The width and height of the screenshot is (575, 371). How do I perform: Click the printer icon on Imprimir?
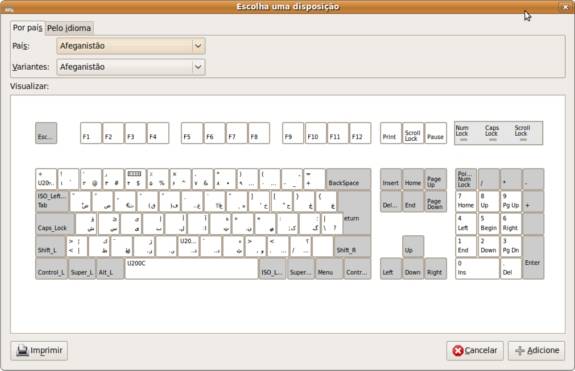point(22,350)
